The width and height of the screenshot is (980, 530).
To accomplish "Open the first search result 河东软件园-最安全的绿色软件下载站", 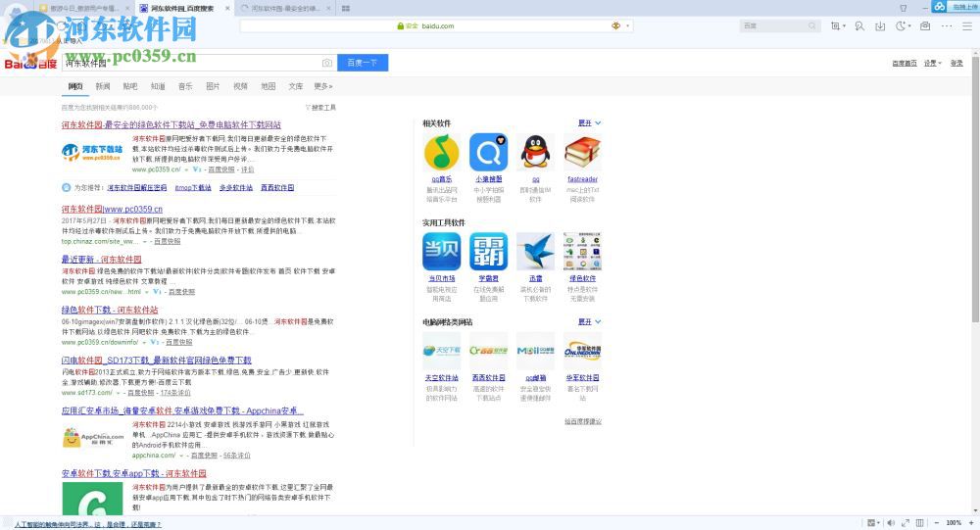I will pos(171,125).
